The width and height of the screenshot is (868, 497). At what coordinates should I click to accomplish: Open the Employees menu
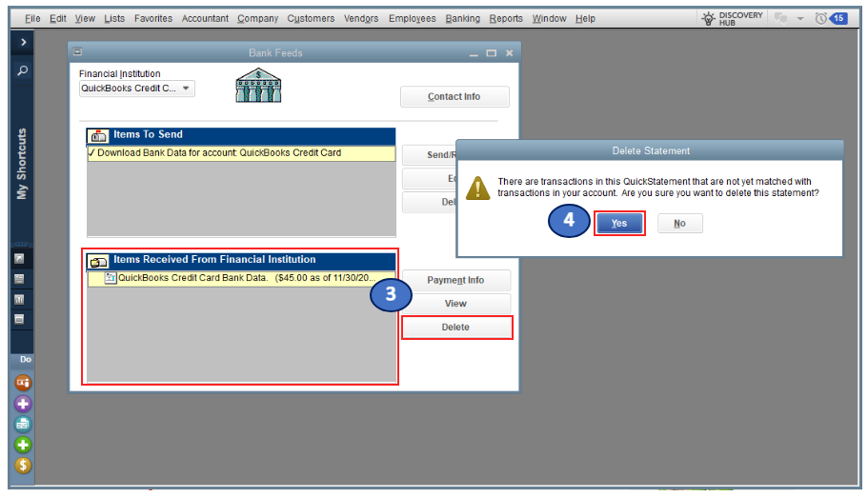(412, 18)
